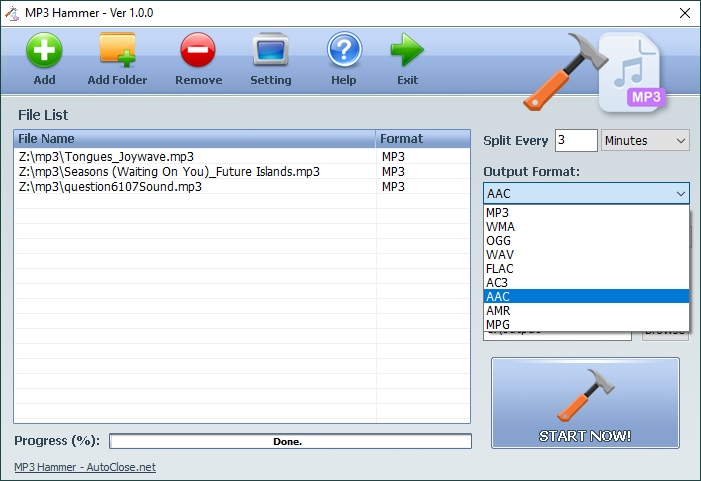Expand the Minutes unit dropdown

pos(646,141)
